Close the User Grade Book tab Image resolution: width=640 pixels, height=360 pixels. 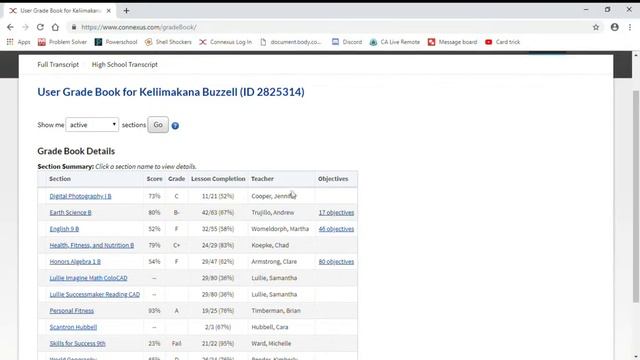click(109, 11)
